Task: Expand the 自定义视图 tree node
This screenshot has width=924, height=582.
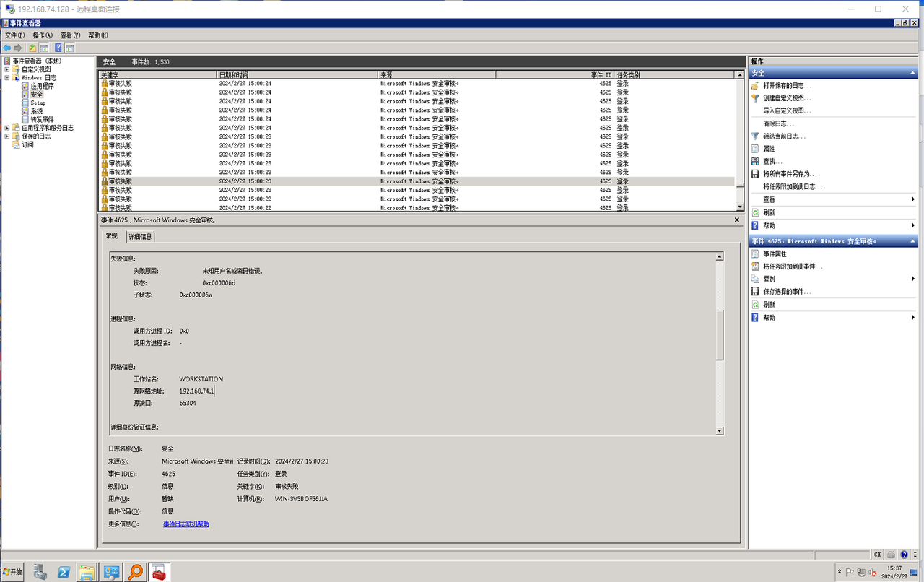Action: coord(7,69)
